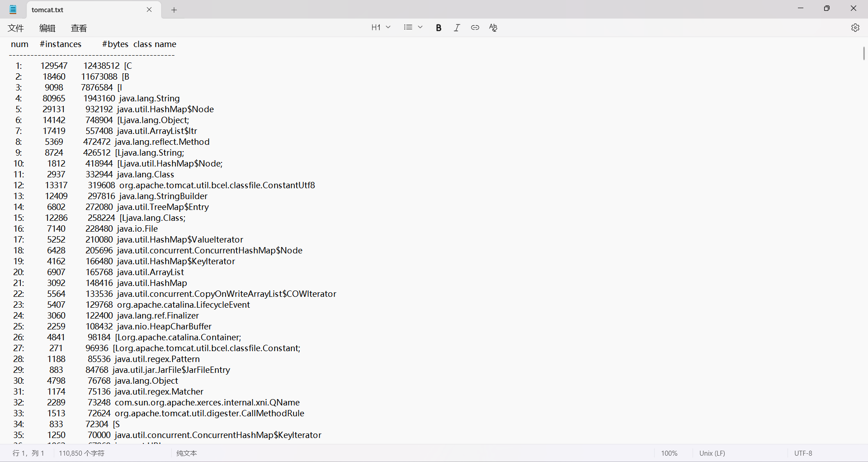Click 'java.lang.ref.Finalizer' text
The width and height of the screenshot is (868, 462).
158,315
